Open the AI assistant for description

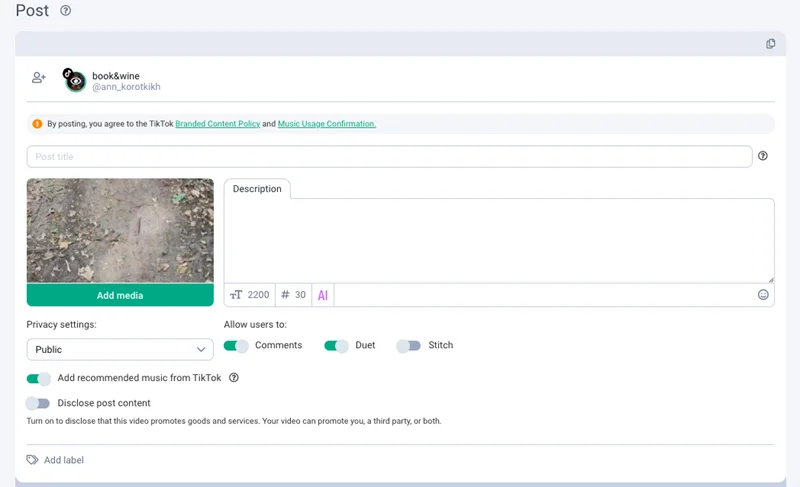322,295
